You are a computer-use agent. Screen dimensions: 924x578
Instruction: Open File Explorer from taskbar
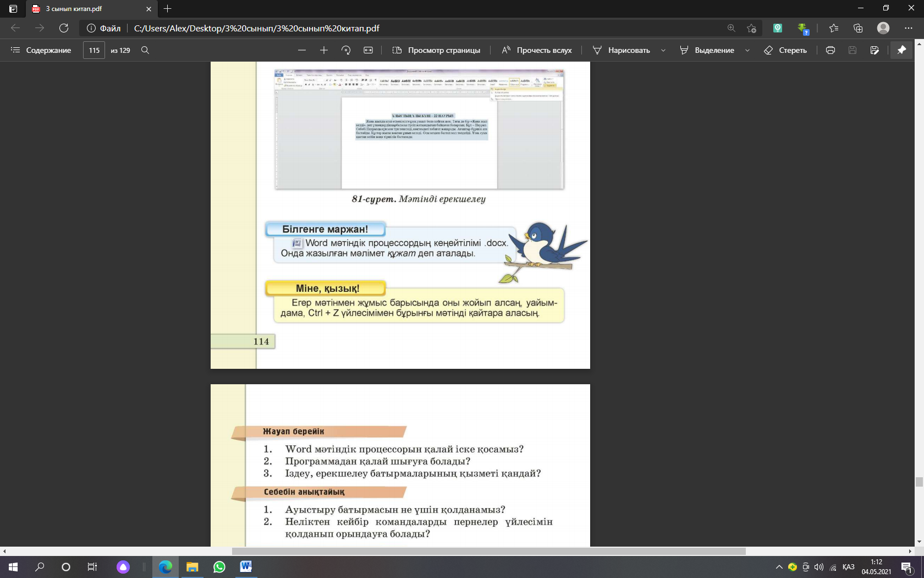[192, 566]
